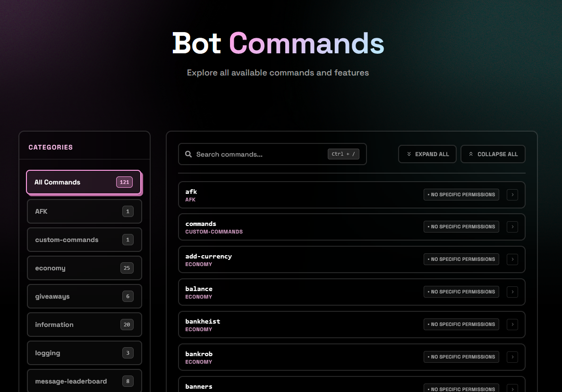
Task: Select the economy category
Action: point(84,268)
